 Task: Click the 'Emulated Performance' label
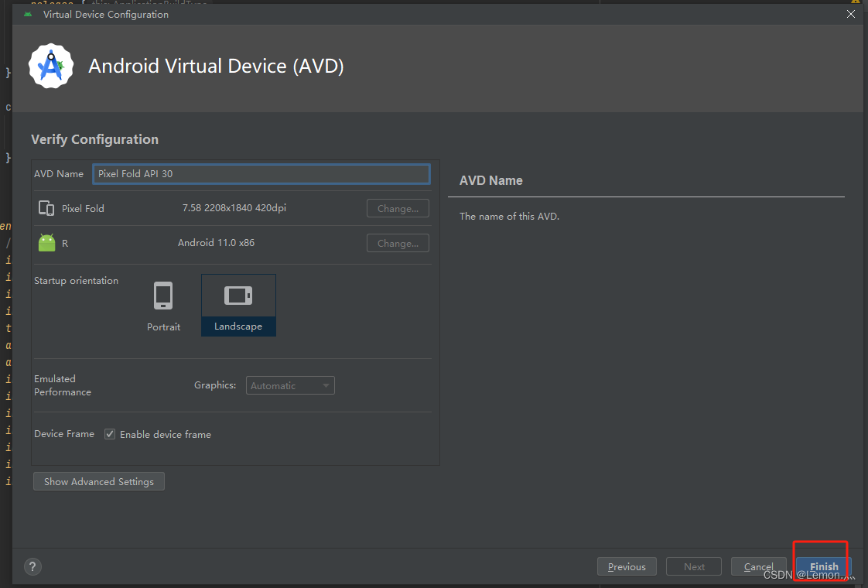click(x=63, y=385)
